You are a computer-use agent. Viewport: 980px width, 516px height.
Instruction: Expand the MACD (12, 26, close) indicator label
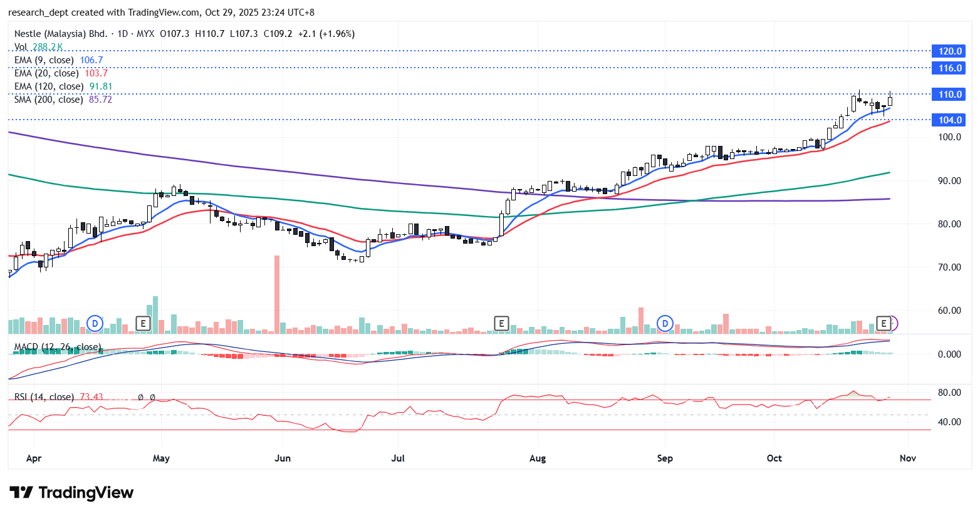point(57,347)
